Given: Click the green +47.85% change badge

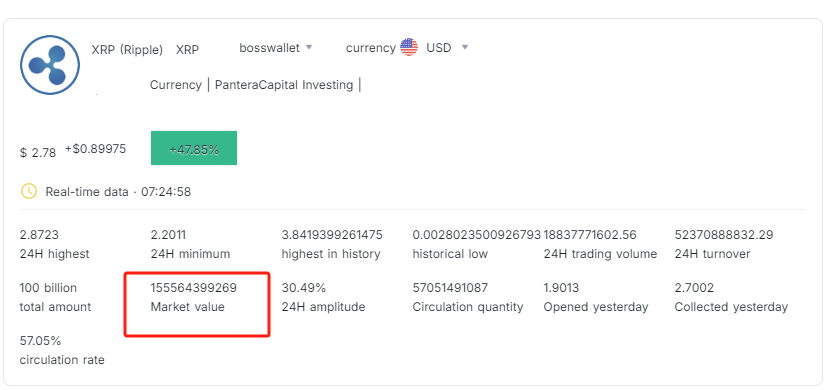Looking at the screenshot, I should [194, 148].
